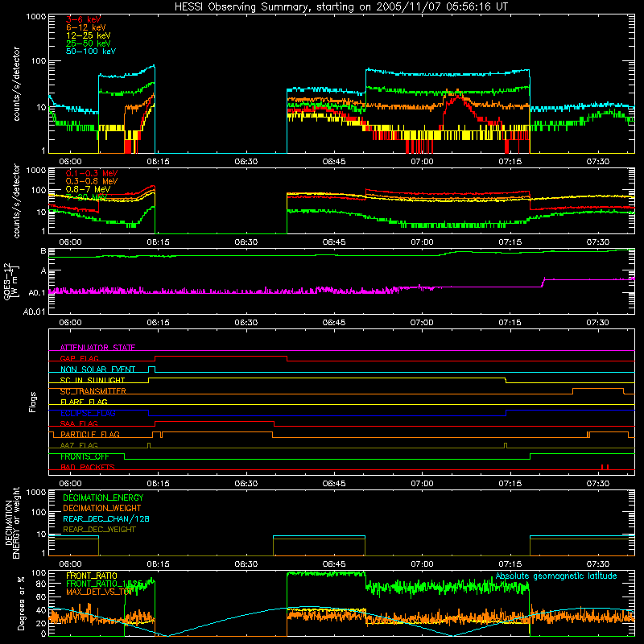Click the B level tick on GOES panel
Screen dimensions: 644x644
point(43,251)
